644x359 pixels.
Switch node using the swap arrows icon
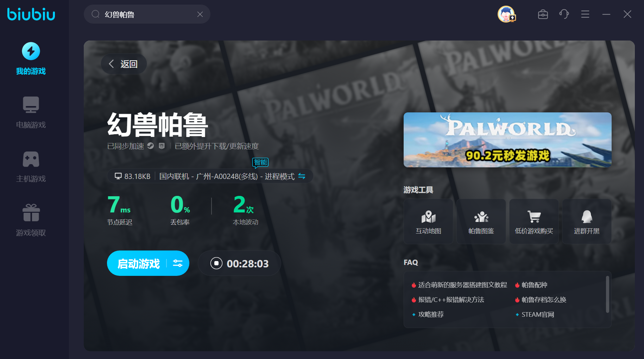(302, 176)
